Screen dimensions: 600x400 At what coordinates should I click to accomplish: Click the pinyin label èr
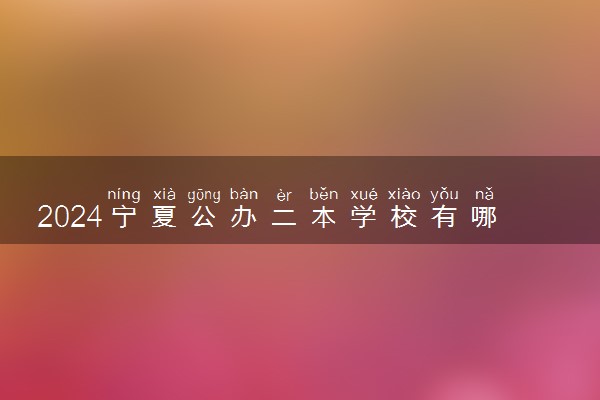pos(284,195)
